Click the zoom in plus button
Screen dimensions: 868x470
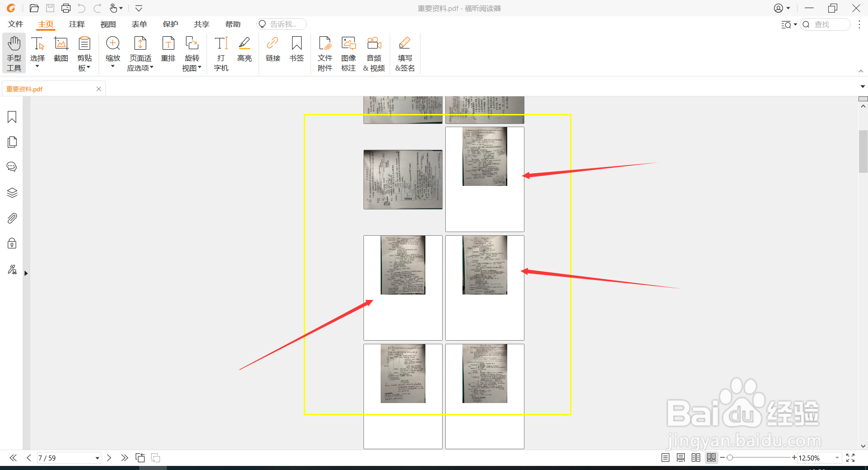794,458
